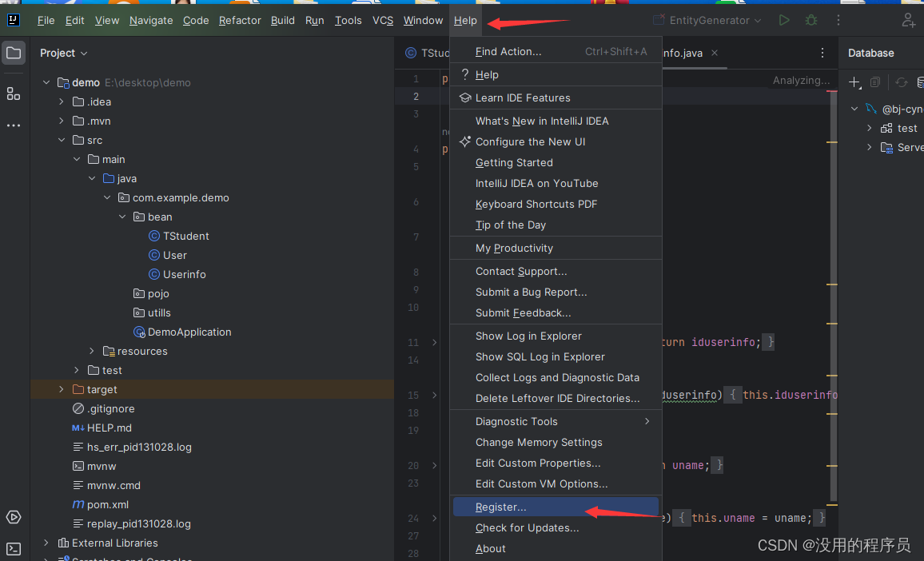Select the mvnw script file
Viewport: 924px width, 561px height.
coord(94,466)
